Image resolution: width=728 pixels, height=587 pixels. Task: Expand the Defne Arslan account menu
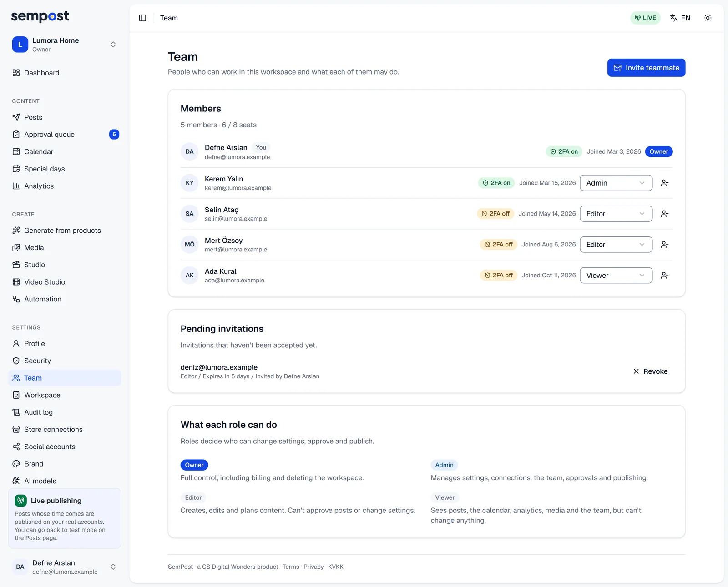click(65, 567)
